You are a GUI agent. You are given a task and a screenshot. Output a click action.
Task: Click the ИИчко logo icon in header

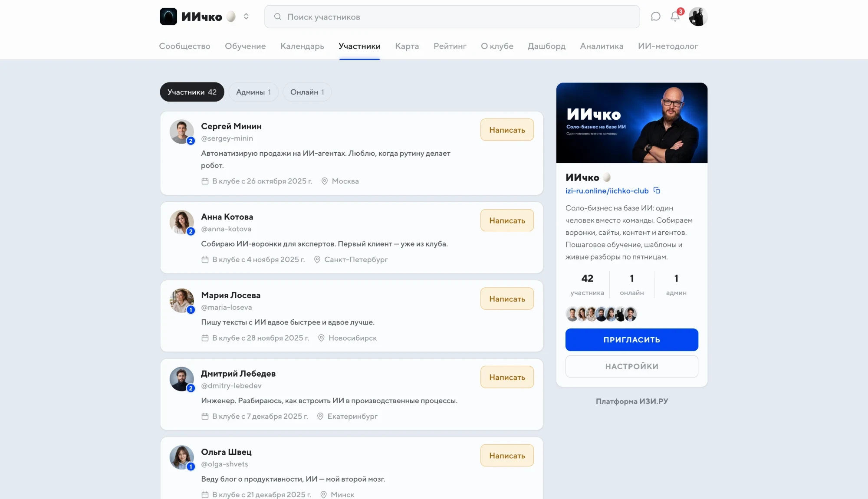click(168, 16)
